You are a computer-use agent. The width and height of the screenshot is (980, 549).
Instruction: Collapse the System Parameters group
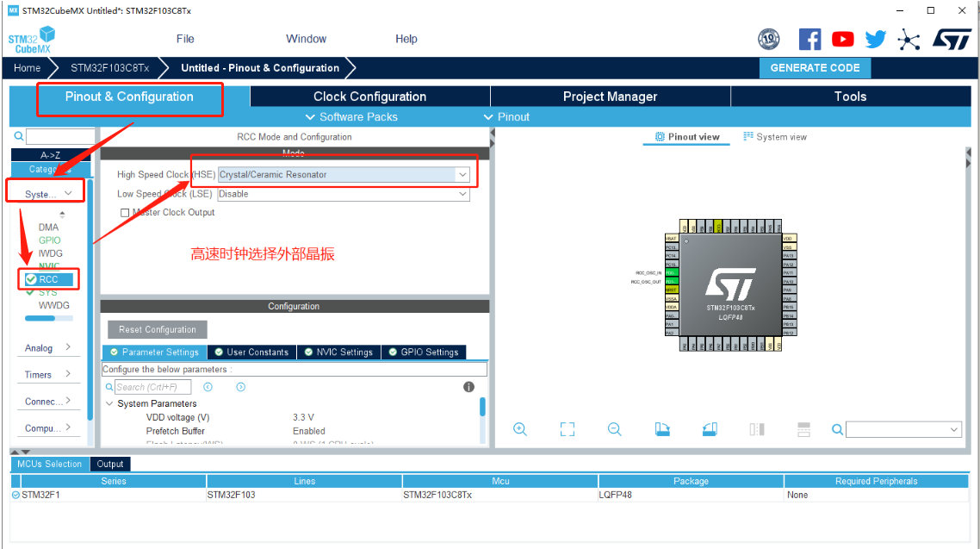pos(109,404)
